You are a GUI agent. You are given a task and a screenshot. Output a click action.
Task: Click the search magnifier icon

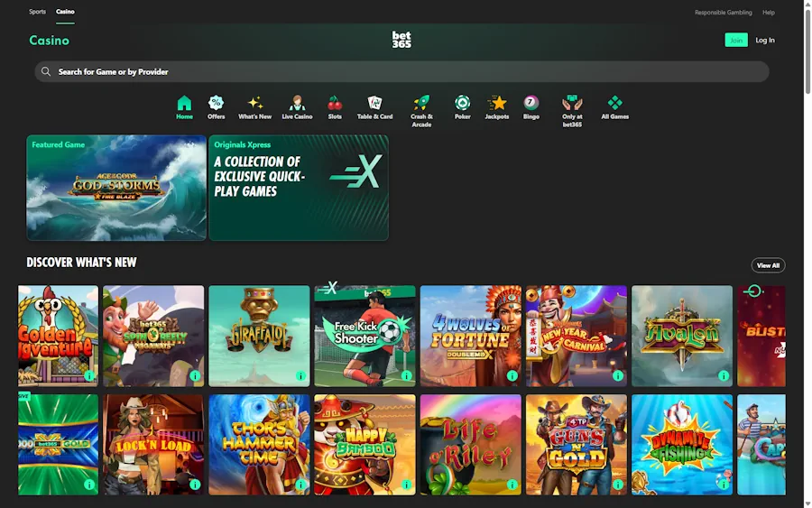pos(46,71)
